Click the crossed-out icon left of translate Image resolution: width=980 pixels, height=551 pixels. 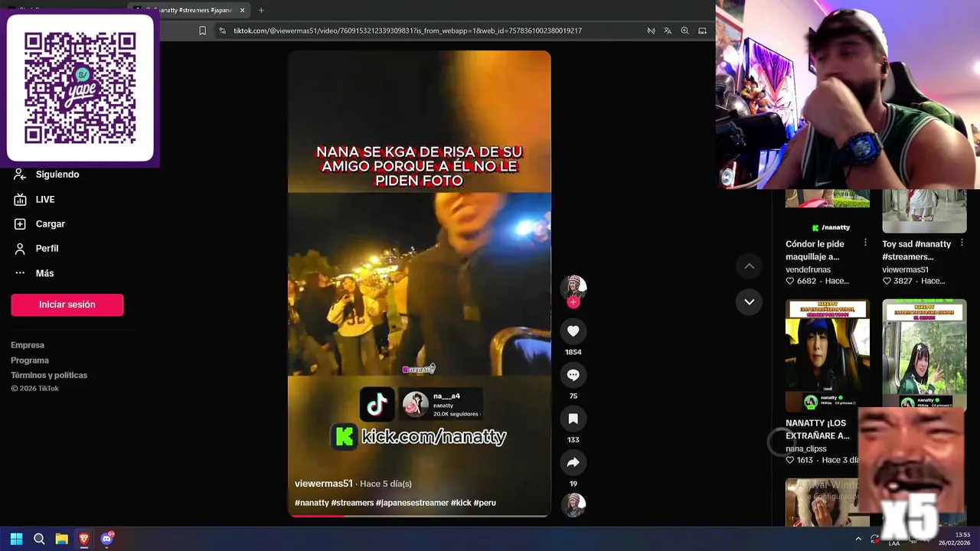pyautogui.click(x=651, y=31)
